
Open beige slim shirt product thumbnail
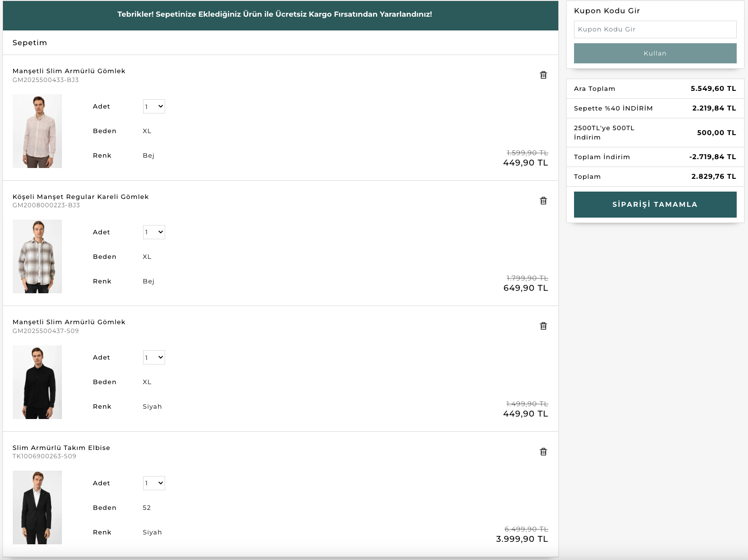click(37, 131)
